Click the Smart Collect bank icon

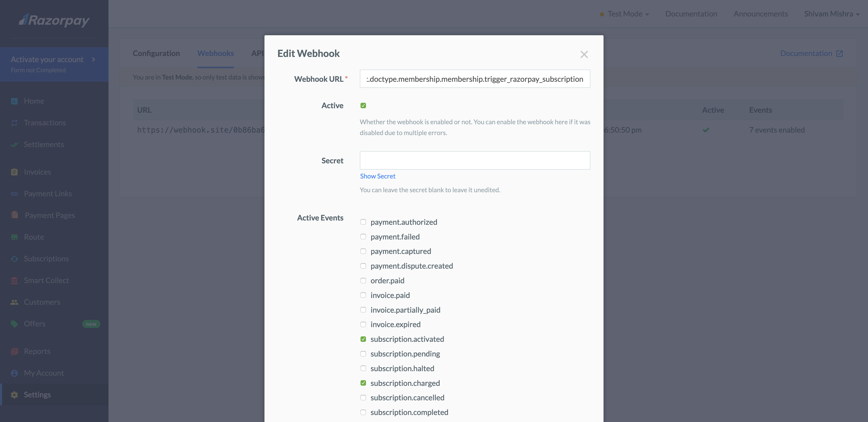[x=14, y=281]
